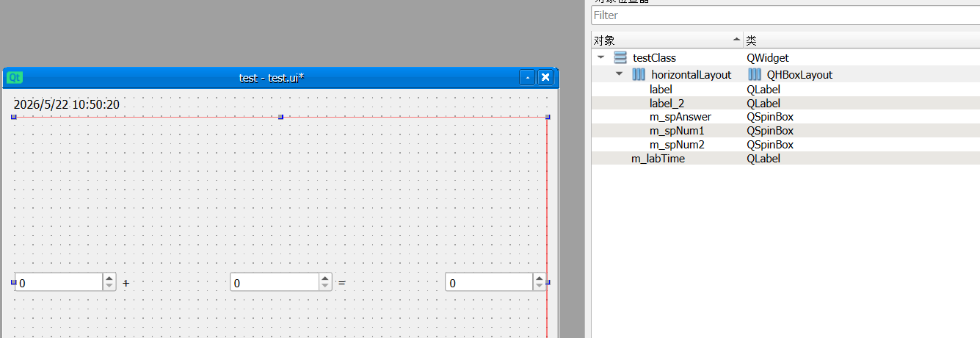Click the QLabel class cell in the label row

point(763,89)
